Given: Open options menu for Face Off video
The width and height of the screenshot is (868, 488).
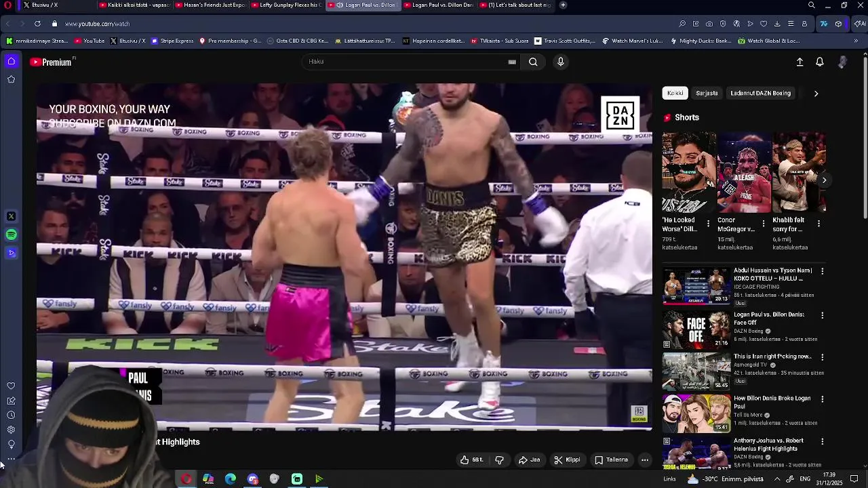Looking at the screenshot, I should [823, 315].
